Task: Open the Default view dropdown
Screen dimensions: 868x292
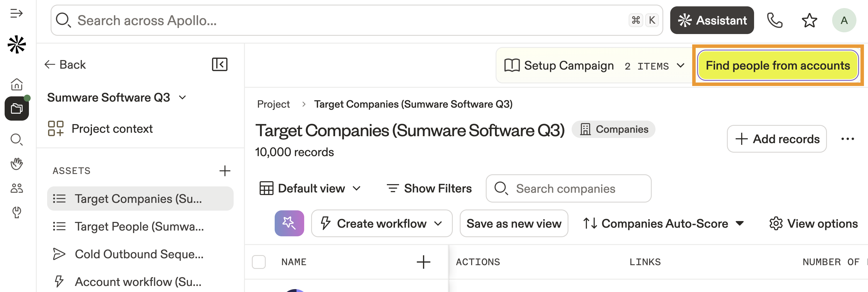Action: 310,188
